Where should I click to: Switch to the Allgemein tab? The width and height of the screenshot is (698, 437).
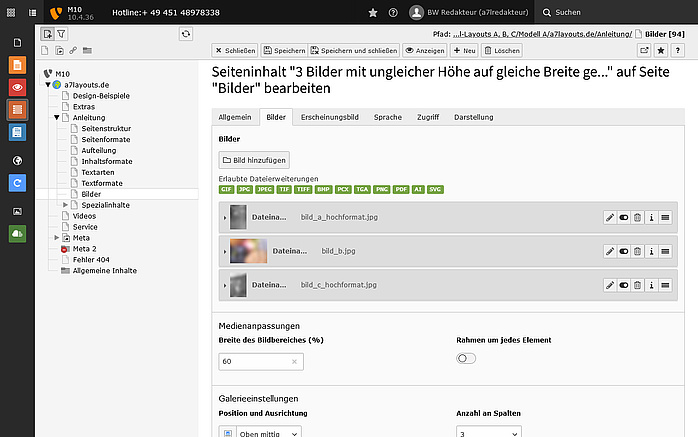point(235,117)
